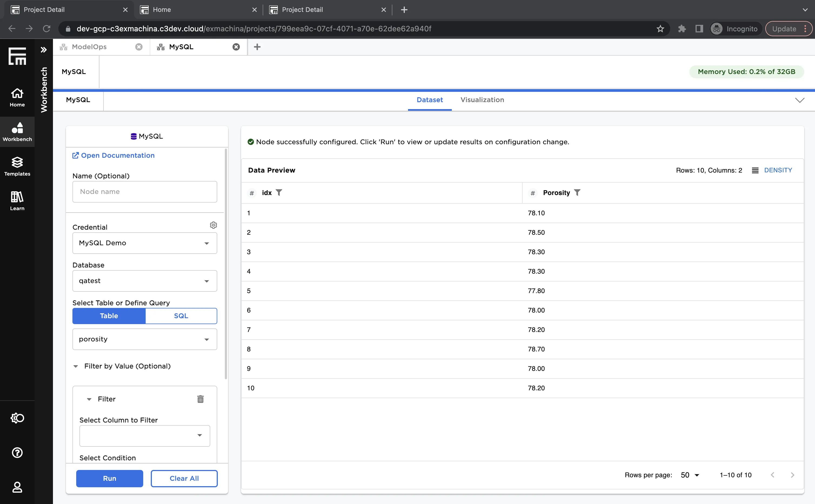Open the credential settings gear icon
The width and height of the screenshot is (815, 504).
tap(213, 225)
